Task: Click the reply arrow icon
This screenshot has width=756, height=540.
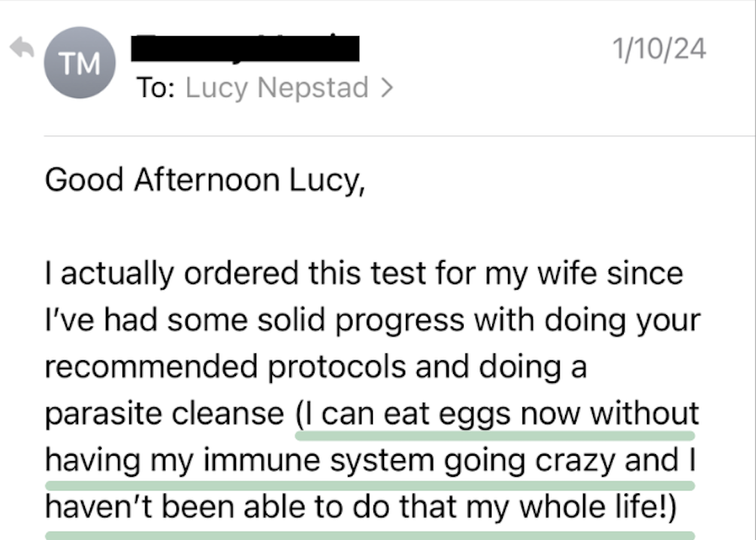Action: pyautogui.click(x=21, y=49)
